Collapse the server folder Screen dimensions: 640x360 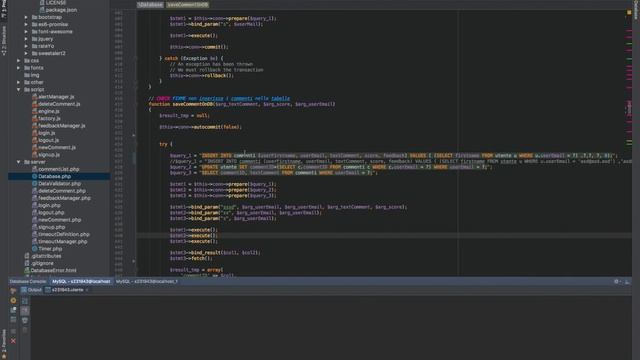(x=18, y=162)
